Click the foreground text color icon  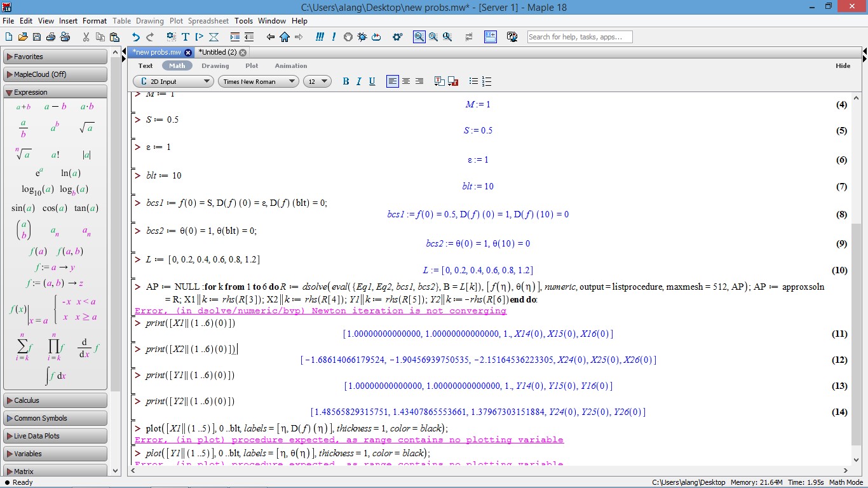(x=439, y=81)
